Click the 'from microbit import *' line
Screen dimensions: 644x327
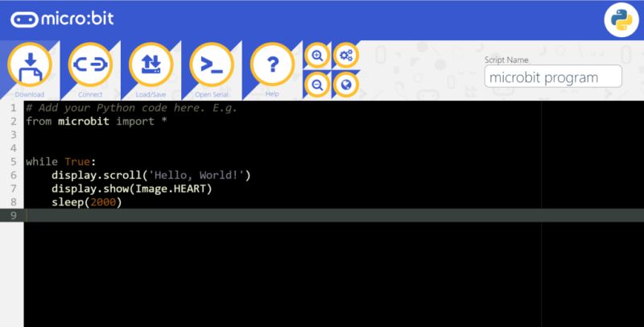pyautogui.click(x=97, y=121)
